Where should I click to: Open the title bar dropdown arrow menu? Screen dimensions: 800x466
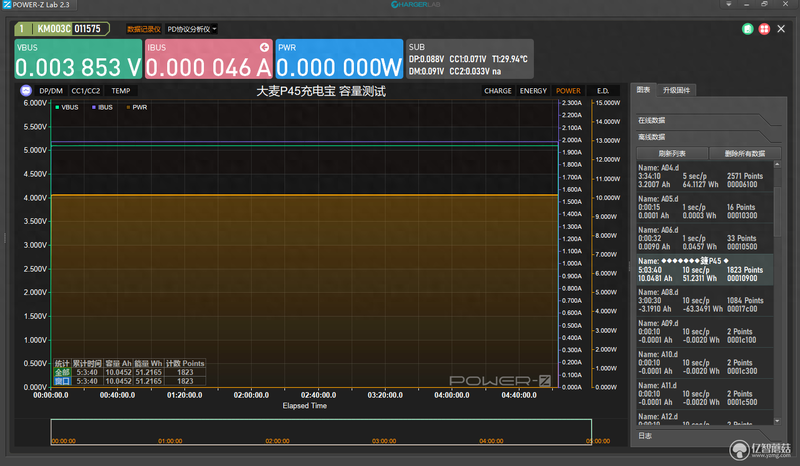[x=729, y=4]
